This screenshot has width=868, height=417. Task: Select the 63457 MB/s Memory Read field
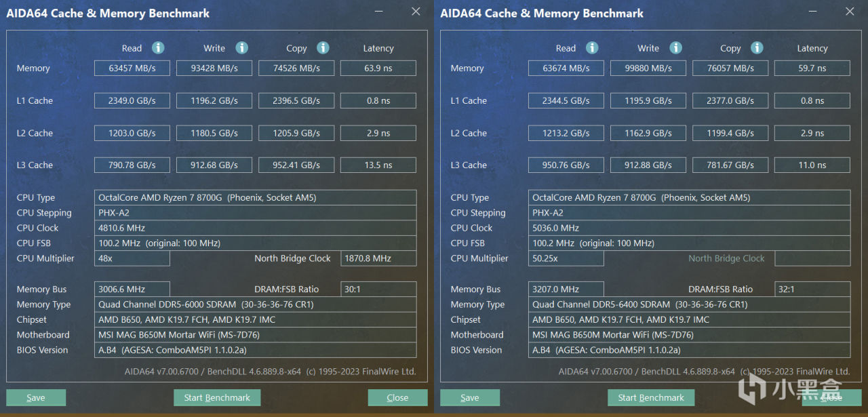[132, 68]
